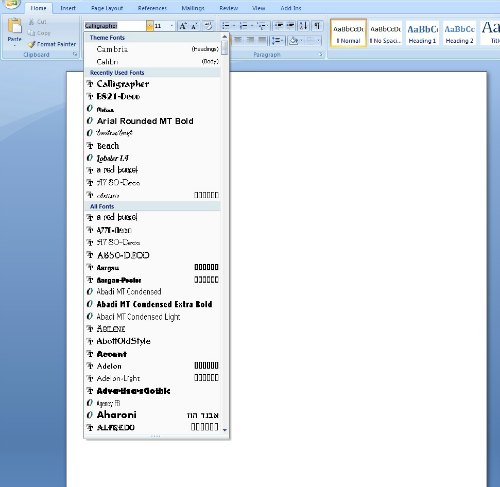500x487 pixels.
Task: Toggle Center alignment
Action: coord(238,40)
